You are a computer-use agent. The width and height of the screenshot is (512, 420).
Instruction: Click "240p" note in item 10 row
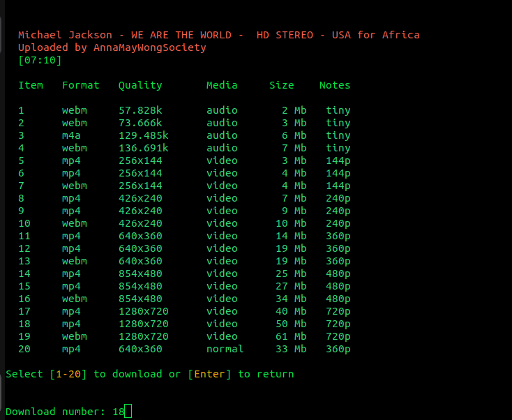click(x=338, y=224)
